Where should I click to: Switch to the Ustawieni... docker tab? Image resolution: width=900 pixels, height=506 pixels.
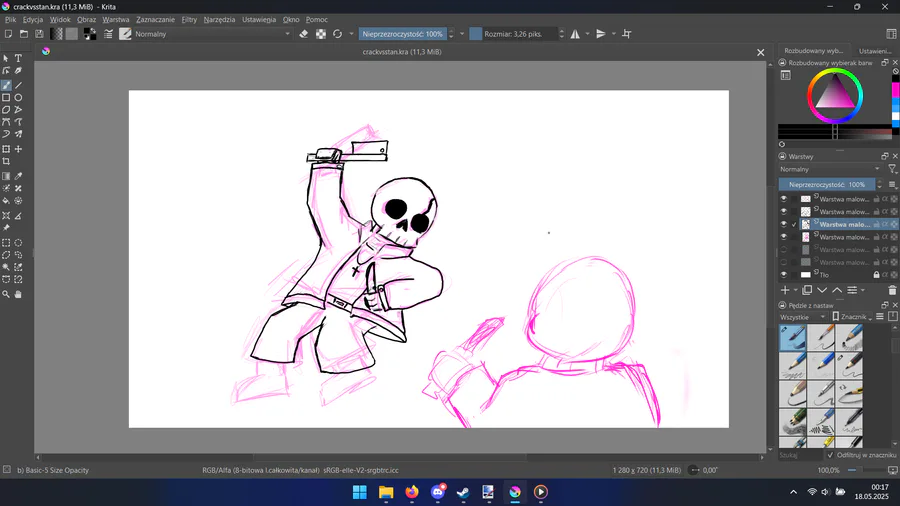pos(875,51)
